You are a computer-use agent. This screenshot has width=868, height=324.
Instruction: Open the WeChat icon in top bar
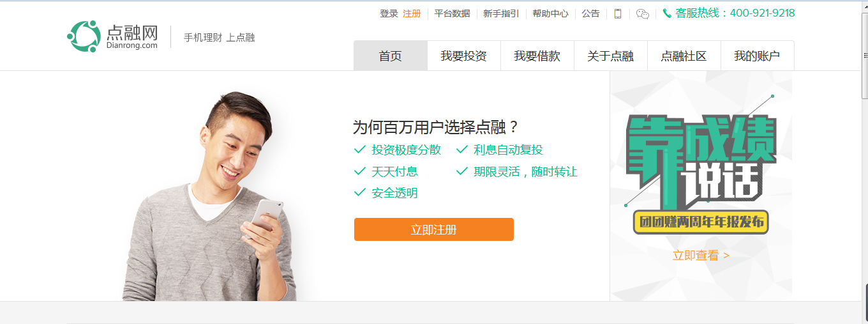coord(643,14)
